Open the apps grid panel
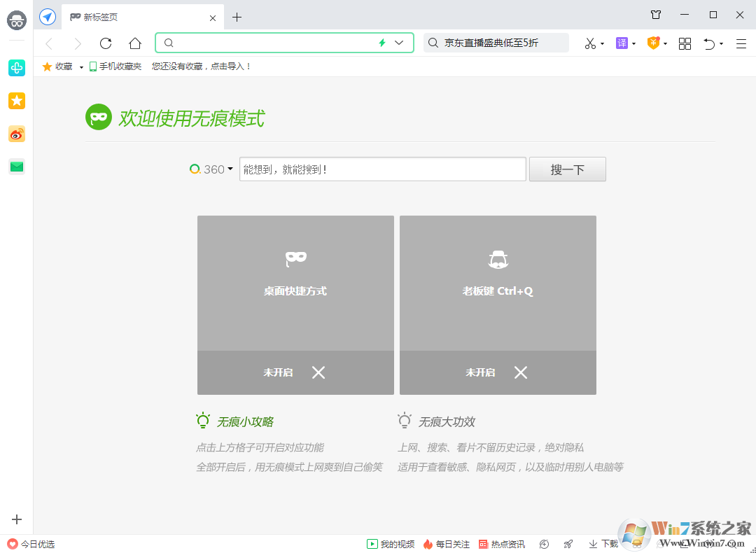756x553 pixels. [685, 43]
